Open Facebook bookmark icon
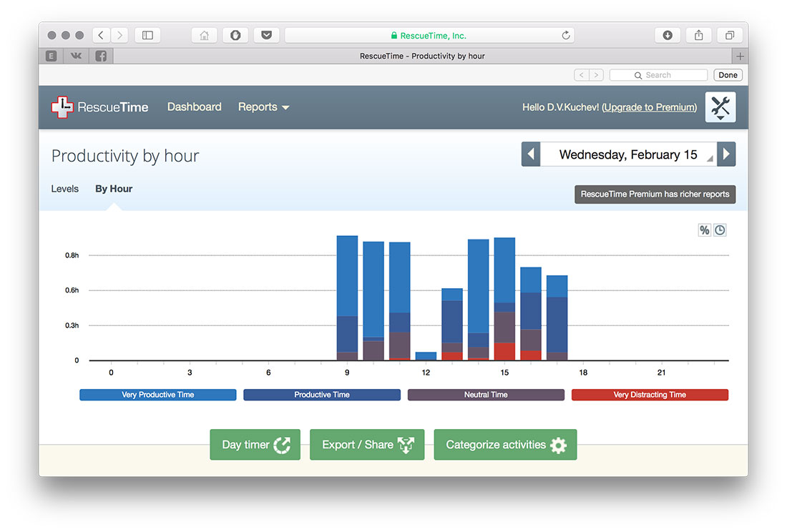Viewport: 787px width, 532px height. click(101, 56)
